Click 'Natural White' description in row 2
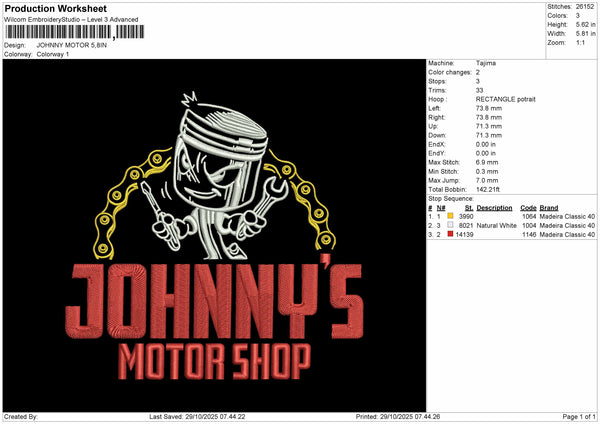The image size is (600, 424). point(496,226)
